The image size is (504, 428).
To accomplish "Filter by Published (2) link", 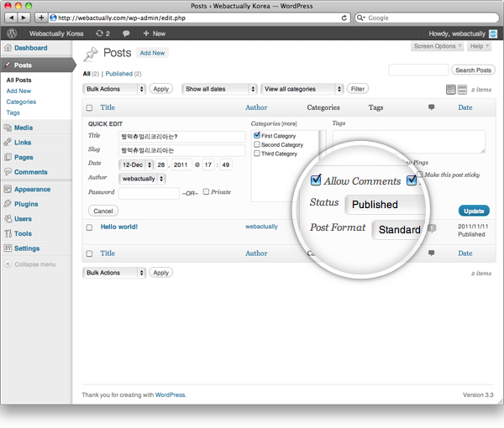I will click(123, 74).
